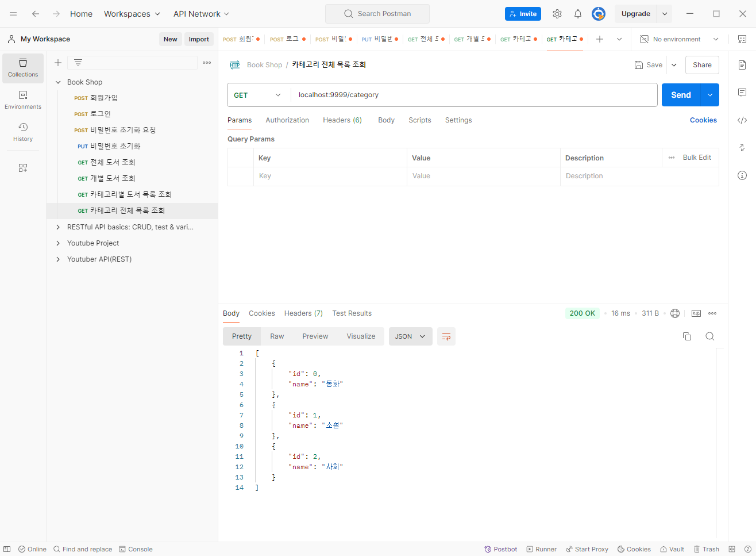The image size is (756, 556).
Task: Save response as example icon
Action: [696, 313]
